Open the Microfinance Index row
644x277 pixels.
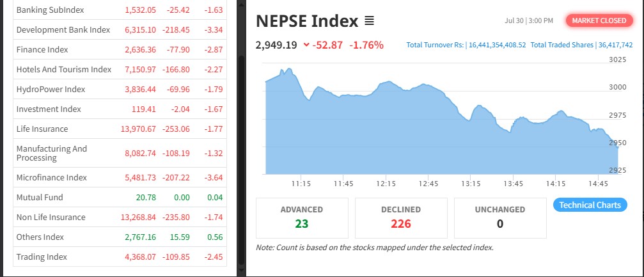(x=51, y=178)
